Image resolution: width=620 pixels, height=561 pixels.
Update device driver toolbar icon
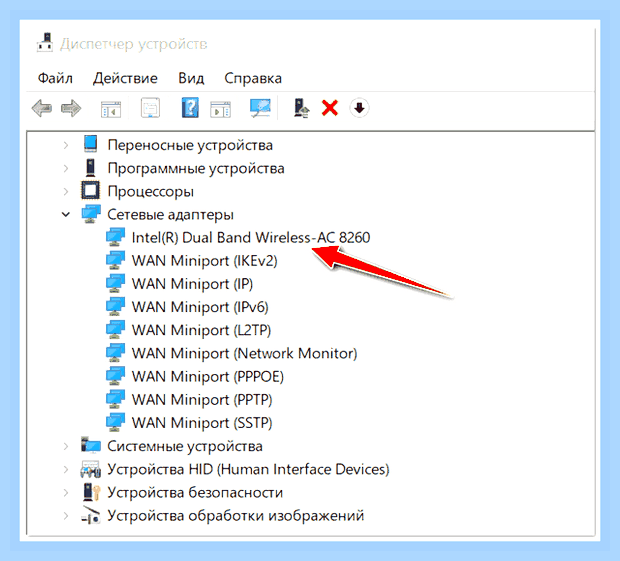(301, 108)
